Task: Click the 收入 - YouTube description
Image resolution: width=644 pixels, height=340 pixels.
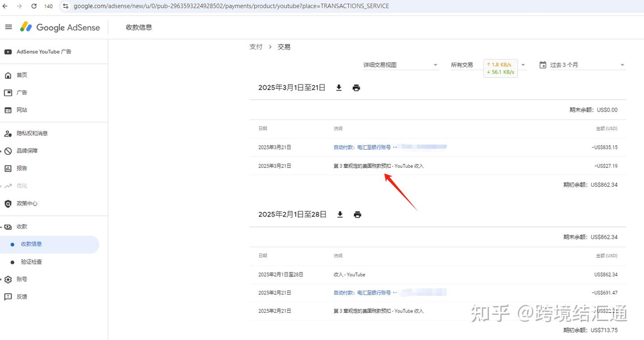Action: tap(349, 275)
